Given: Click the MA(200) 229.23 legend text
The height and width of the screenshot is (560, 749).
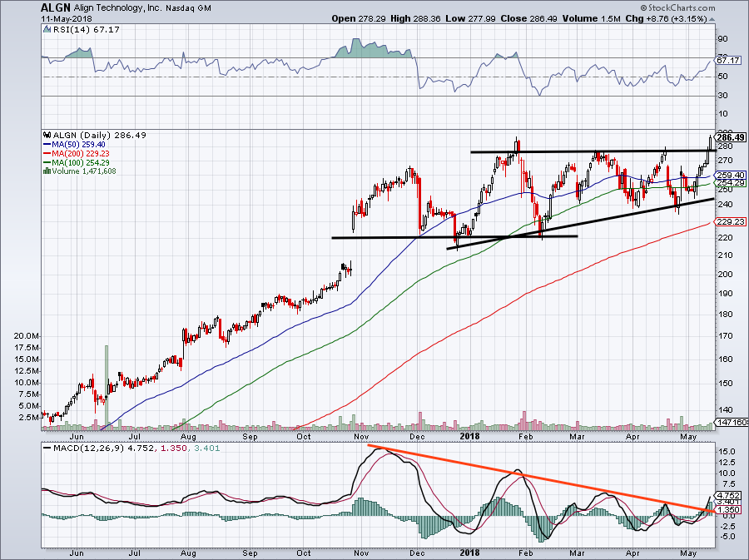Looking at the screenshot, I should [80, 153].
